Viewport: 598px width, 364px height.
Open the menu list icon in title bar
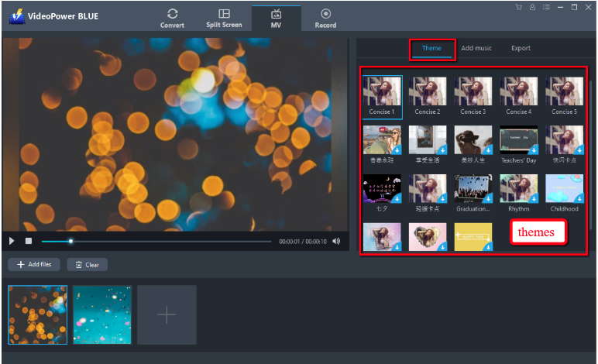547,7
